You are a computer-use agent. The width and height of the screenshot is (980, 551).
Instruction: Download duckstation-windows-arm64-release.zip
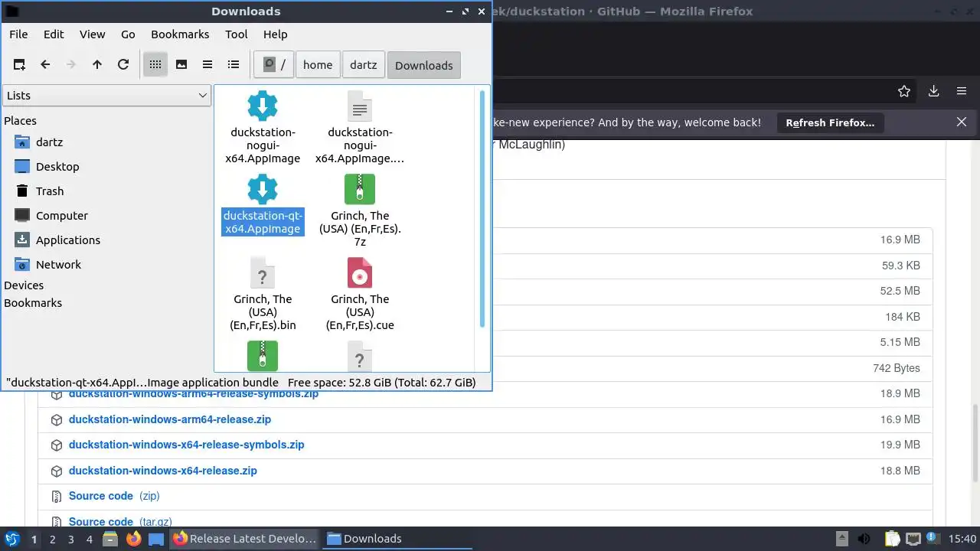click(x=170, y=419)
